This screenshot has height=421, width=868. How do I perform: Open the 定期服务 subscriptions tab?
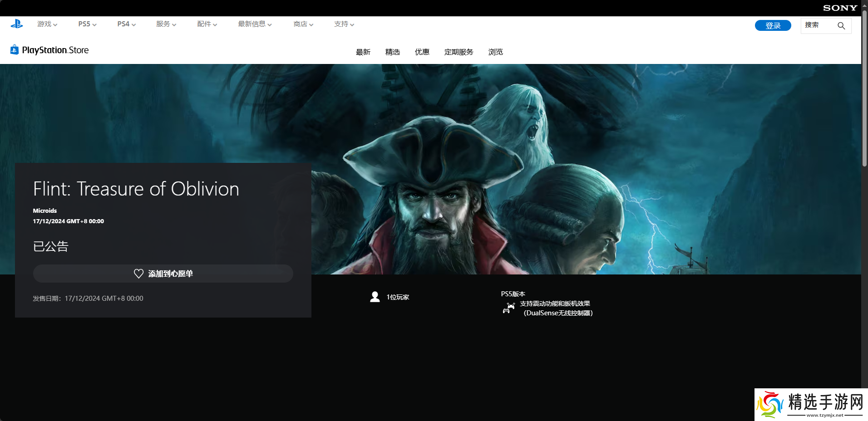click(459, 52)
